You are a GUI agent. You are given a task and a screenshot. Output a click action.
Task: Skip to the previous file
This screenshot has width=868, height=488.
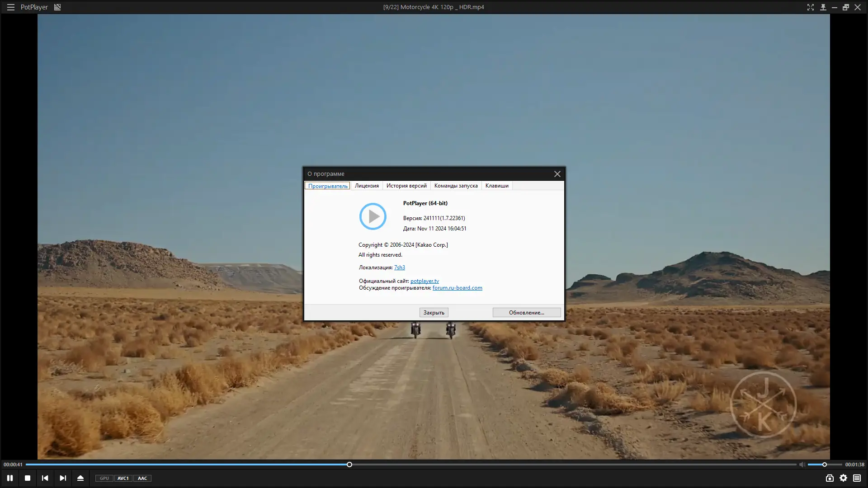click(x=45, y=478)
